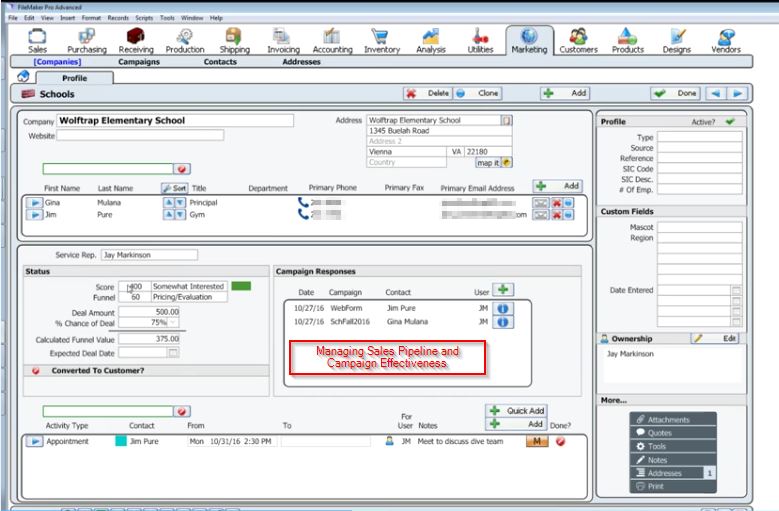The image size is (779, 511).
Task: Open Quotes from the More panel
Action: [x=673, y=433]
